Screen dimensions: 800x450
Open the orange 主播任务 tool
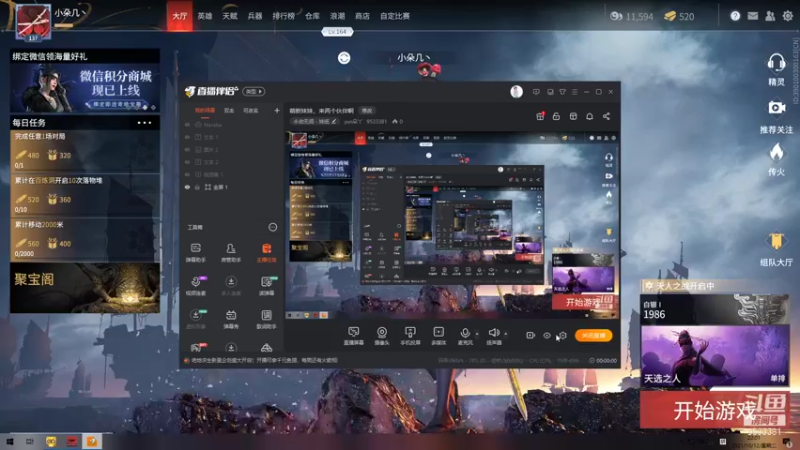tap(266, 253)
